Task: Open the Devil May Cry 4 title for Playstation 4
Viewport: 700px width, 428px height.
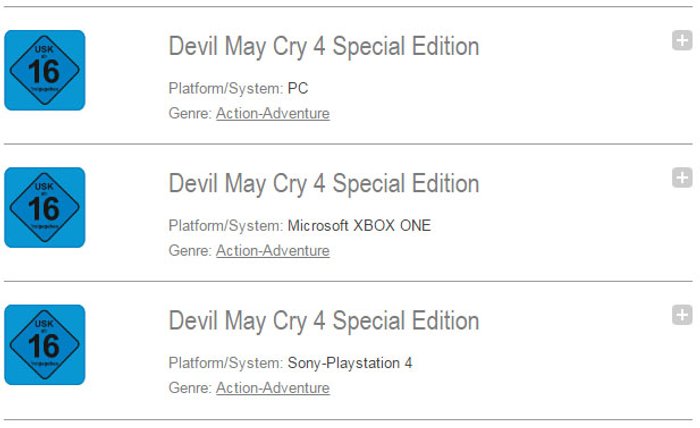Action: click(x=324, y=322)
